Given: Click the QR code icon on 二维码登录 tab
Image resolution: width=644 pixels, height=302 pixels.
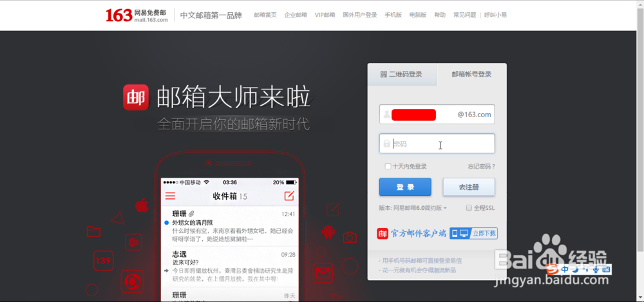Looking at the screenshot, I should tap(384, 74).
